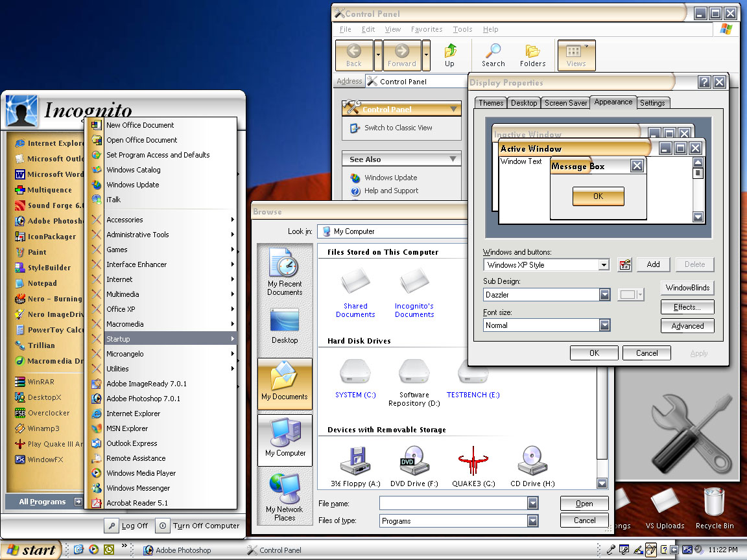Select the Shared Documents folder icon
747x560 pixels.
355,294
